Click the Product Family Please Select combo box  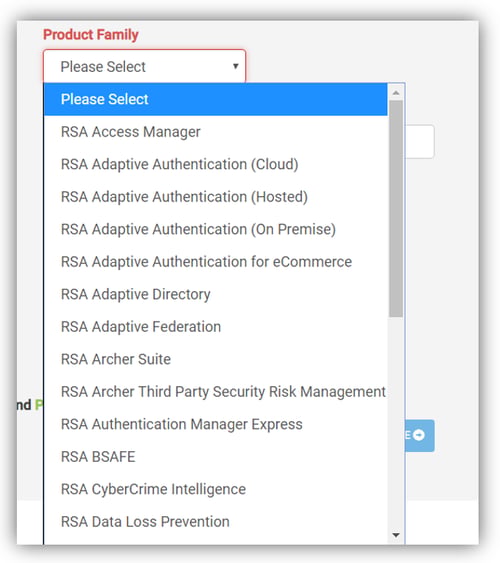144,66
